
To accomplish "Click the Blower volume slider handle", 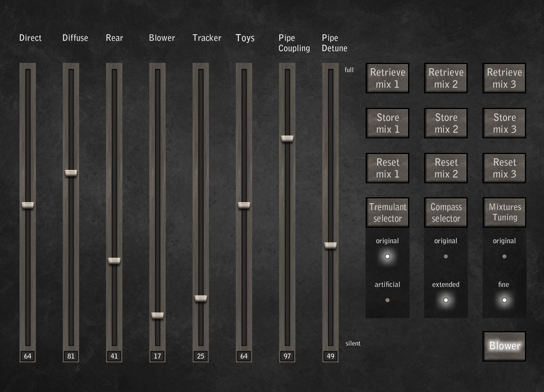I will coord(157,315).
